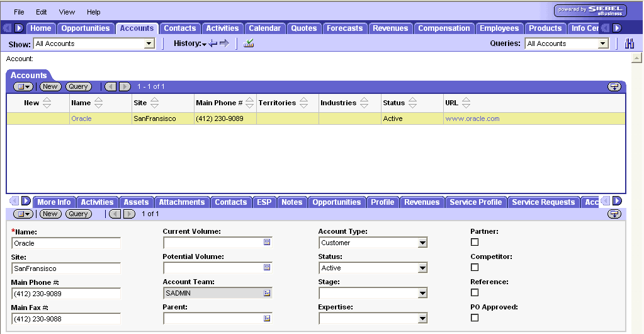Toggle the form applet show more button
Viewport: 644px width, 334px height.
tap(614, 214)
